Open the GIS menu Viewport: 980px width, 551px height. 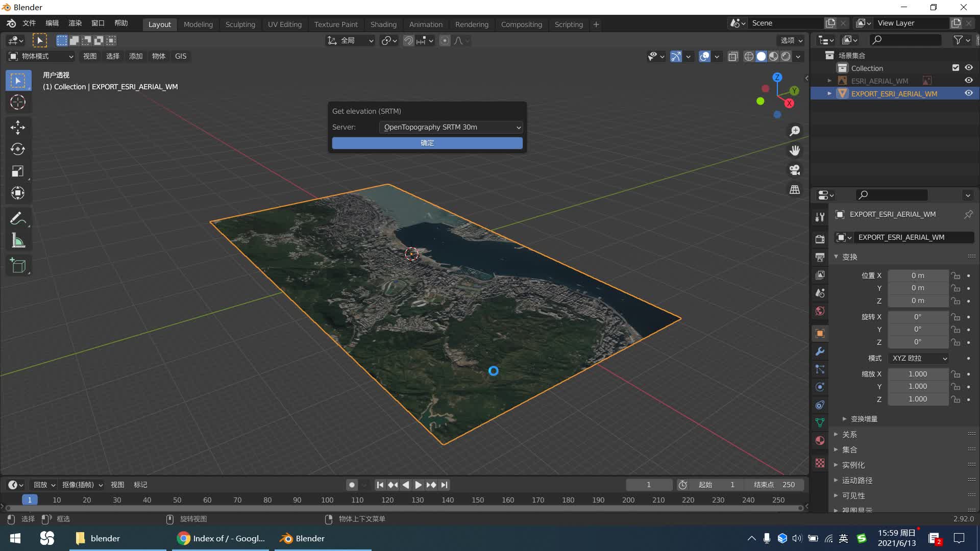[x=181, y=56]
